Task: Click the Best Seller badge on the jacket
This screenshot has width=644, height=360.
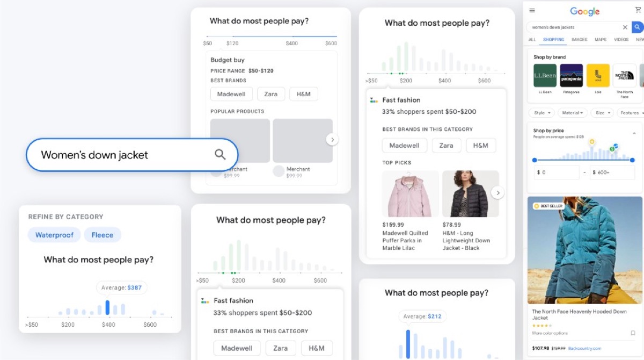Action: point(548,205)
